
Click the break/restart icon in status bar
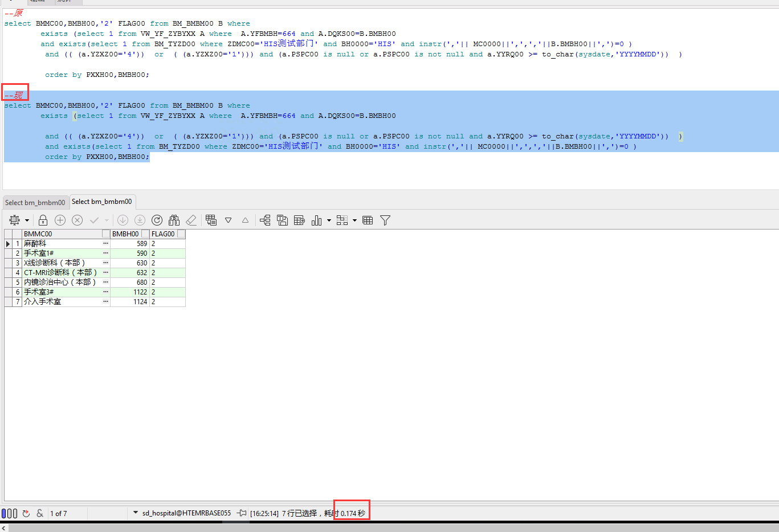click(x=26, y=513)
